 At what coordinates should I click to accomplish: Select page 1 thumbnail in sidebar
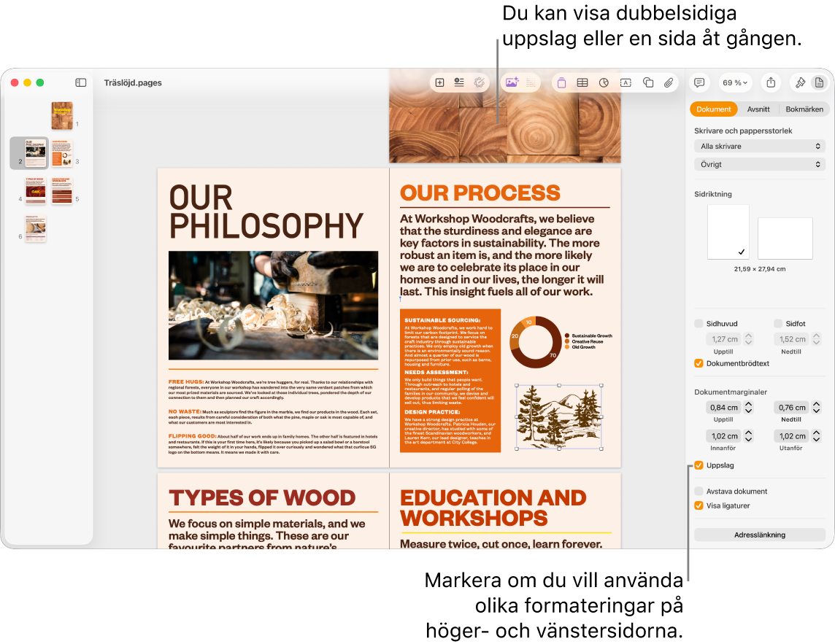pos(62,115)
